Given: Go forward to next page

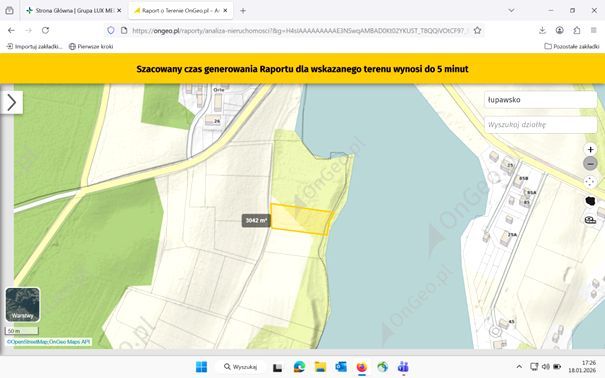Looking at the screenshot, I should pos(28,30).
